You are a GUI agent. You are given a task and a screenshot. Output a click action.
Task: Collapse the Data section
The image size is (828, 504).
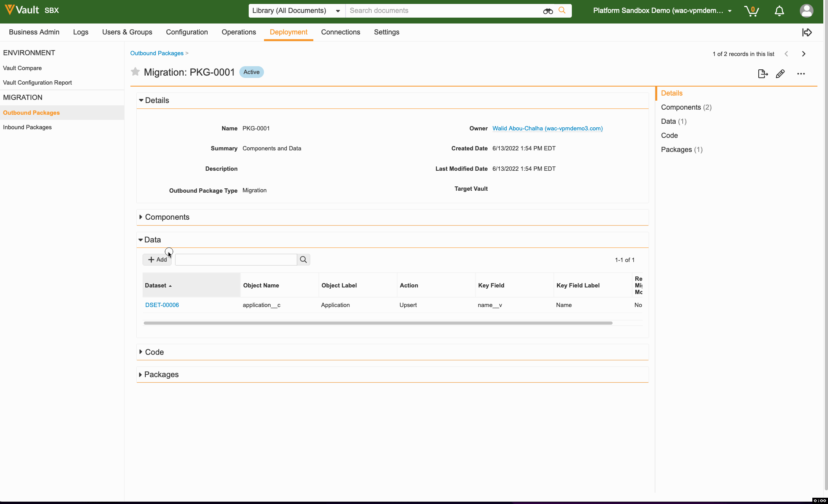coord(152,240)
